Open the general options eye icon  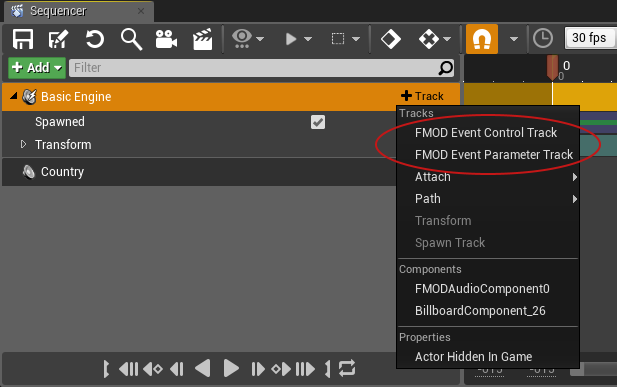242,39
